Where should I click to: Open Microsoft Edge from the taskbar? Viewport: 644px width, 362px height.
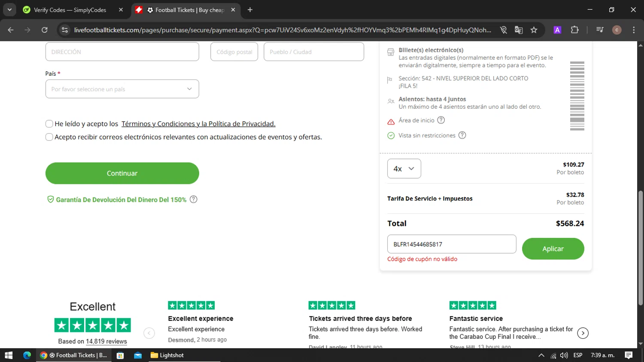click(27, 355)
